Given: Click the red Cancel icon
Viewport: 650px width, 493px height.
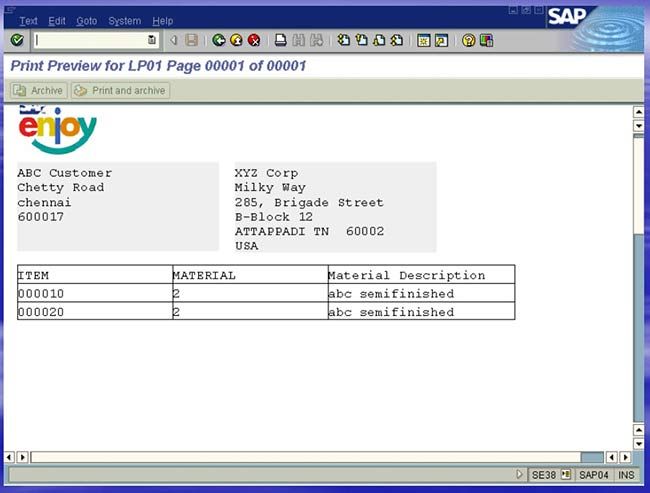Looking at the screenshot, I should pyautogui.click(x=254, y=40).
